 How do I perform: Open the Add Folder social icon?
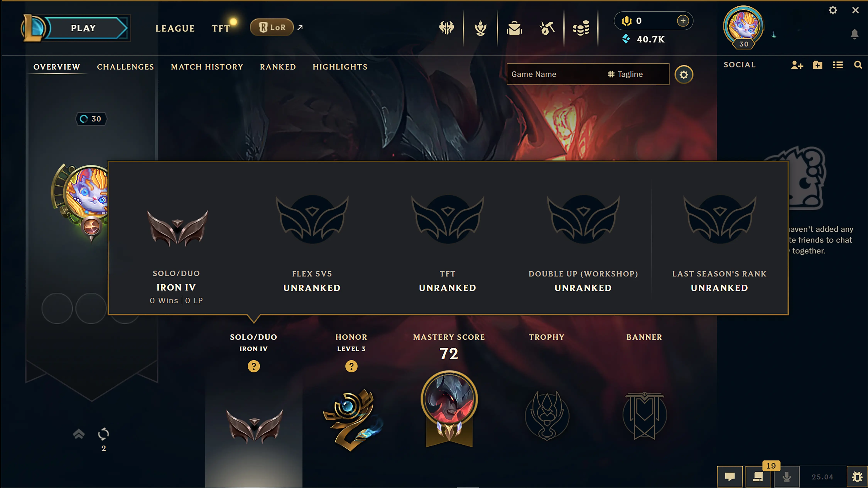(x=817, y=65)
